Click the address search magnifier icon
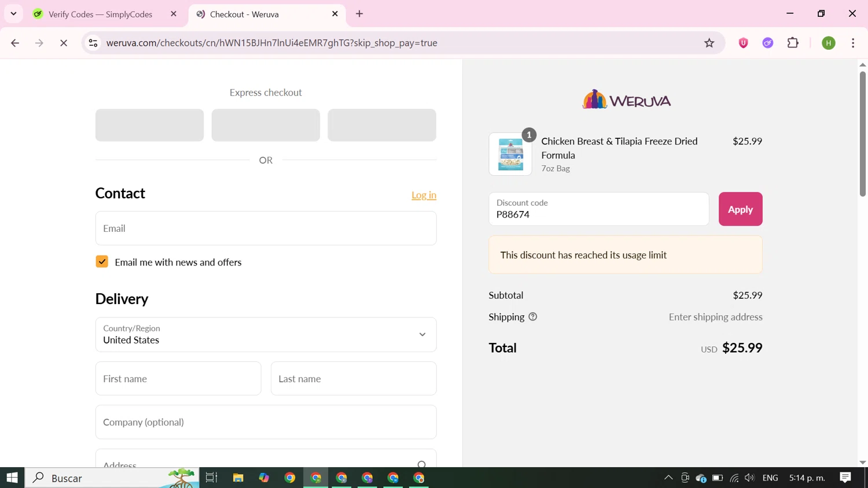The height and width of the screenshot is (488, 868). 422,464
